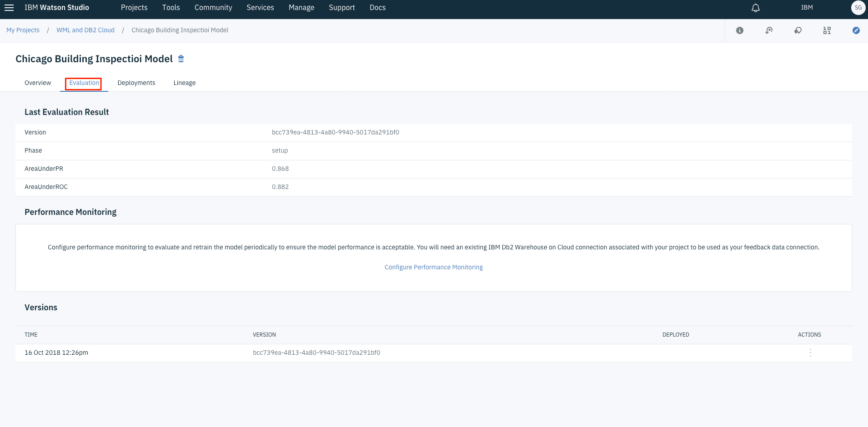Image resolution: width=868 pixels, height=427 pixels.
Task: Click Configure Performance Monitoring link
Action: coord(434,267)
